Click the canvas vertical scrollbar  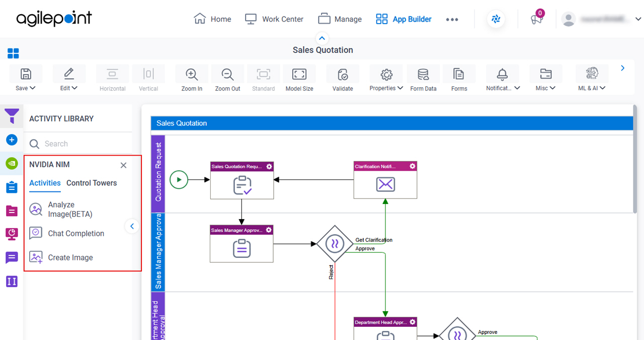[x=635, y=159]
